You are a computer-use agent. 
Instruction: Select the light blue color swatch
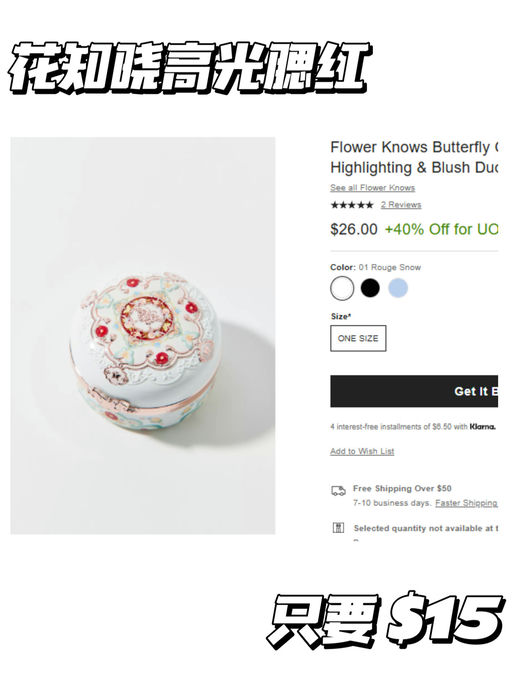point(398,288)
